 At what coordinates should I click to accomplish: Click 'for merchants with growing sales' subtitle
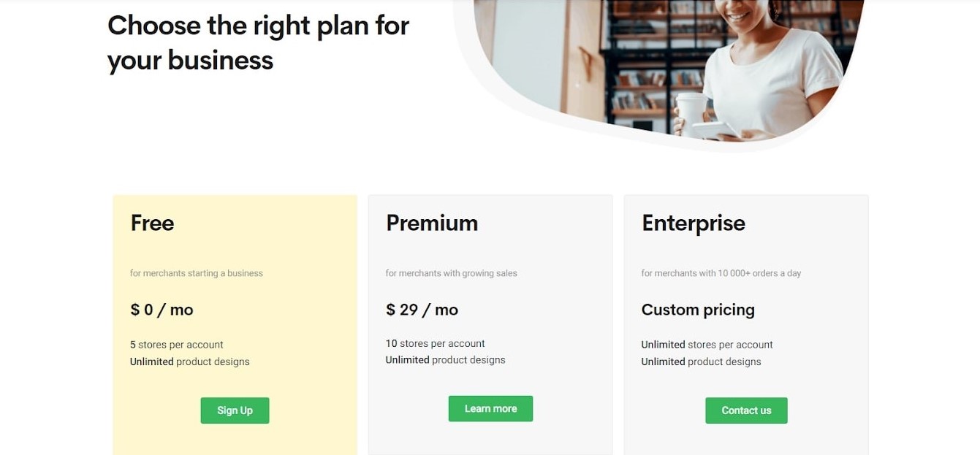point(451,273)
